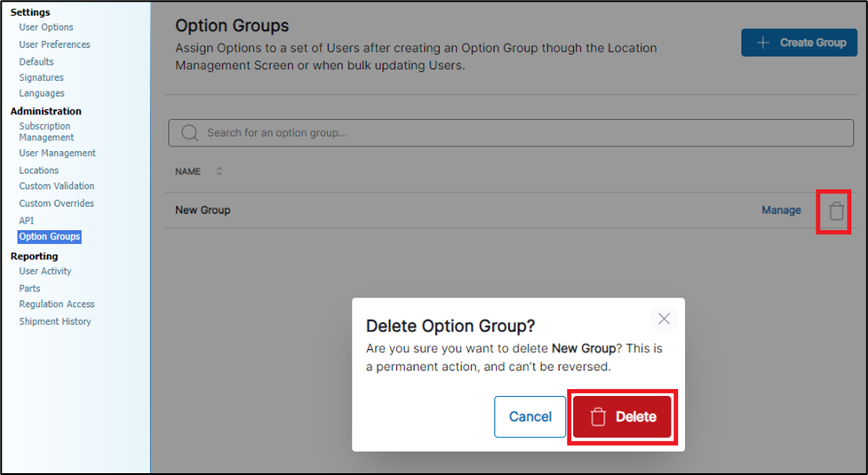Navigate to Subscription Management

[x=46, y=131]
